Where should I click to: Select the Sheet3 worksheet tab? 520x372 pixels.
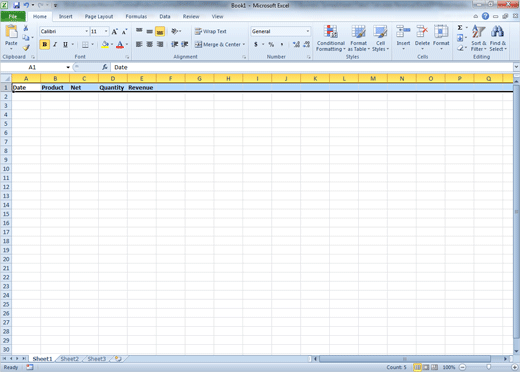96,359
